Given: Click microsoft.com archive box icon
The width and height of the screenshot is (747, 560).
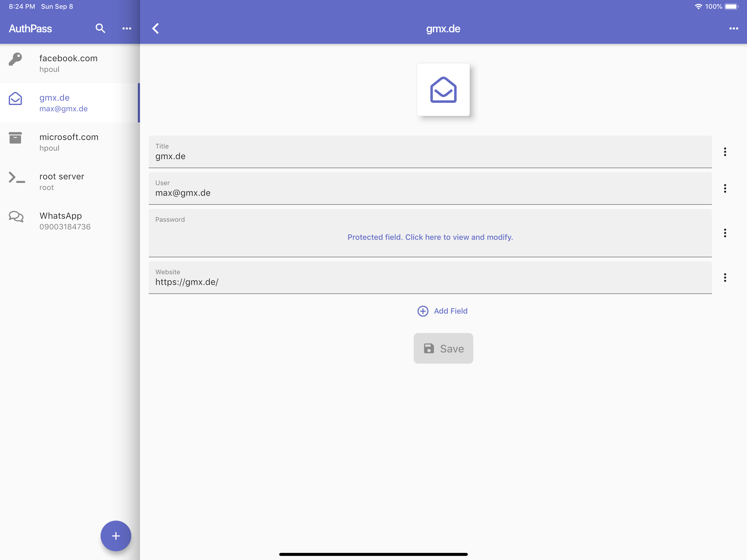Looking at the screenshot, I should pyautogui.click(x=15, y=138).
